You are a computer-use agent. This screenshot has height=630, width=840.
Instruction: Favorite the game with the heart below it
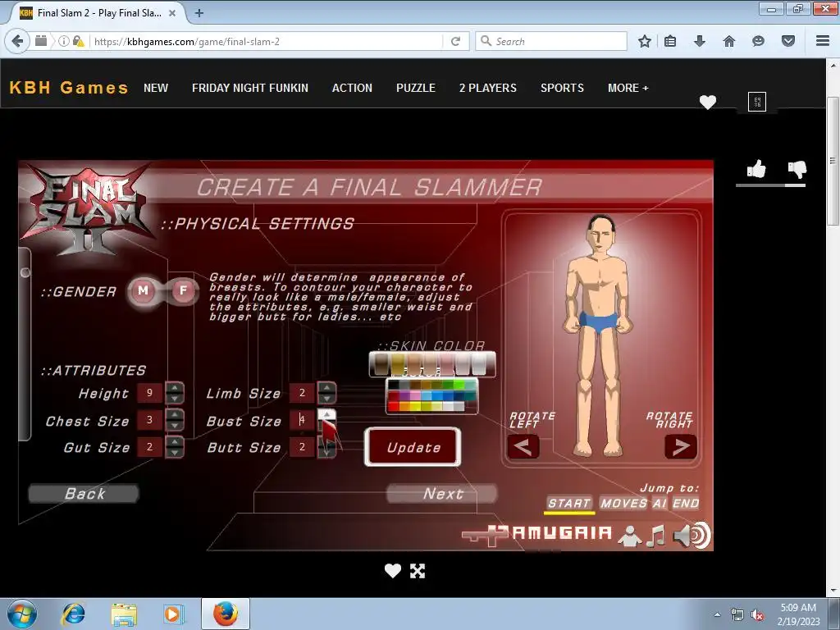coord(393,571)
